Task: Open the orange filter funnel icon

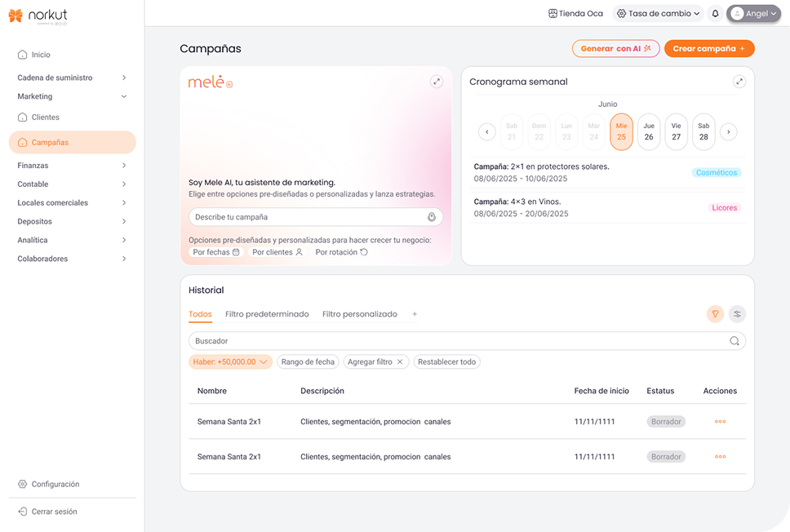Action: click(x=715, y=313)
